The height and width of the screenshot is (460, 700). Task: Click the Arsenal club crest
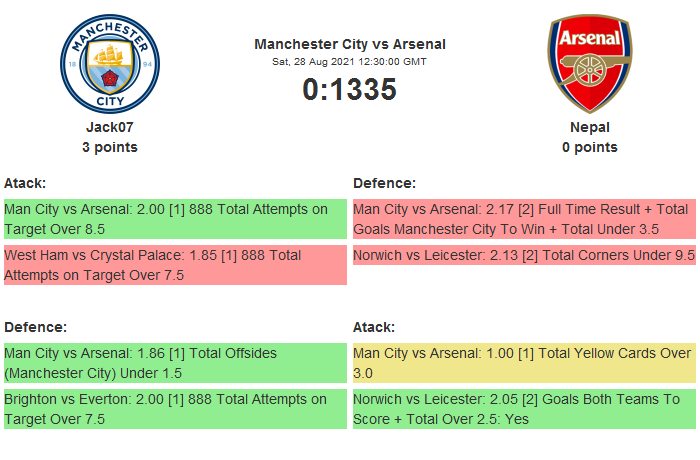tap(589, 63)
